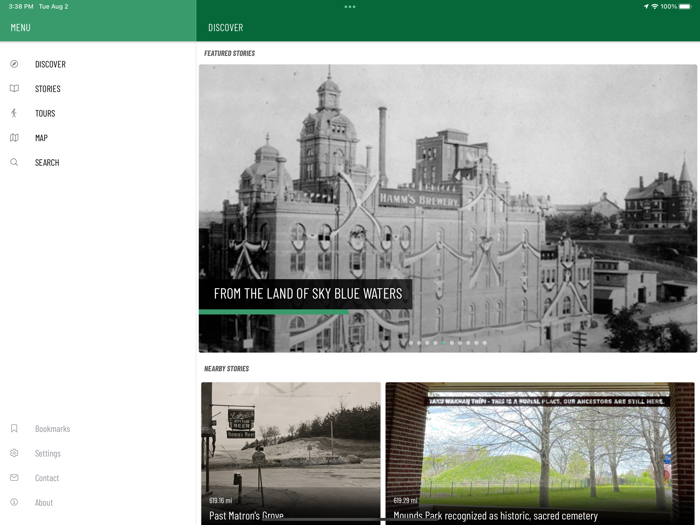The image size is (700, 525).
Task: Click the Discover compass icon
Action: pyautogui.click(x=14, y=64)
